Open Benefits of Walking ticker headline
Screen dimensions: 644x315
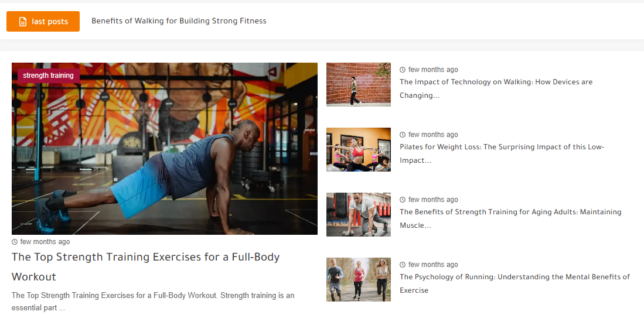[x=179, y=21]
